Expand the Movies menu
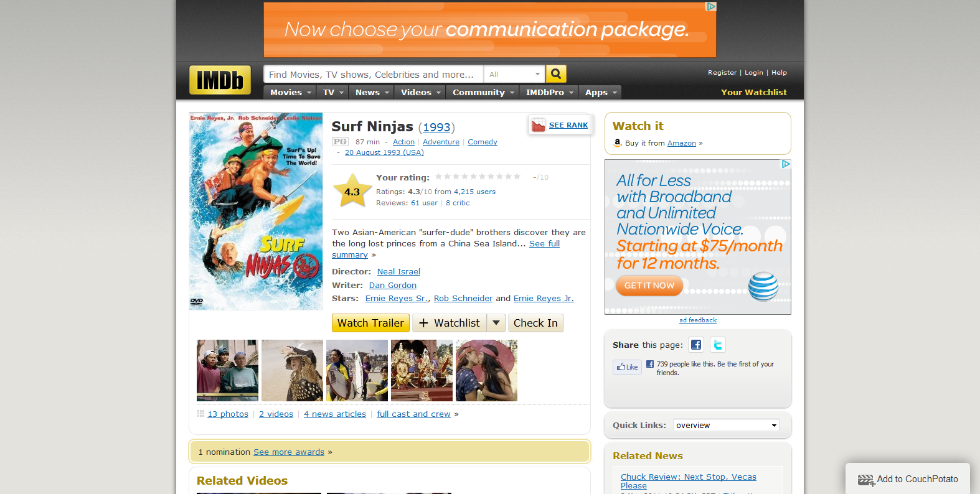 click(x=291, y=92)
